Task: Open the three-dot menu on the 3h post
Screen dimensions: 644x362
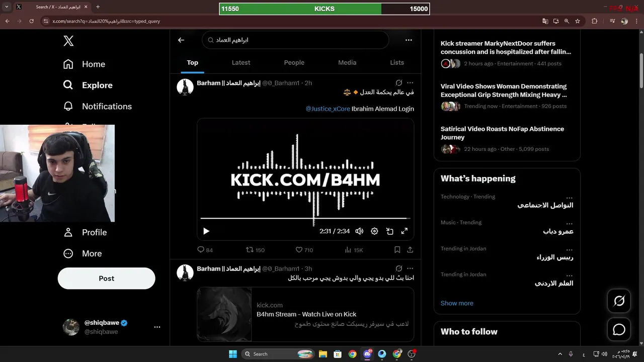Action: coord(410,268)
